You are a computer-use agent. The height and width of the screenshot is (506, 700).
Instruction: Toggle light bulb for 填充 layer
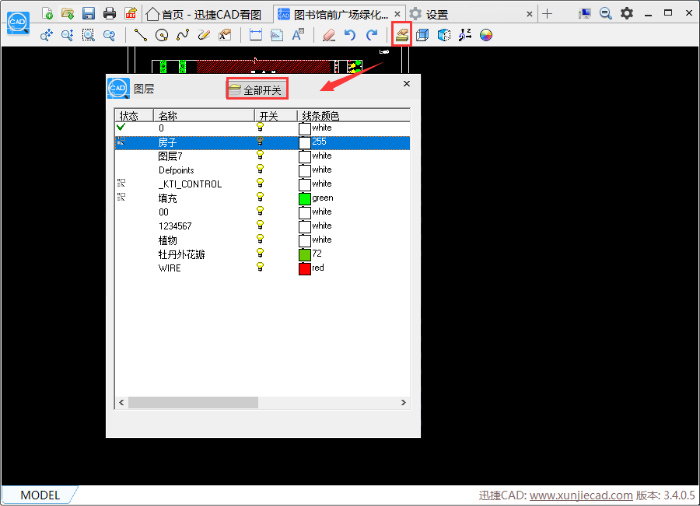[x=262, y=198]
